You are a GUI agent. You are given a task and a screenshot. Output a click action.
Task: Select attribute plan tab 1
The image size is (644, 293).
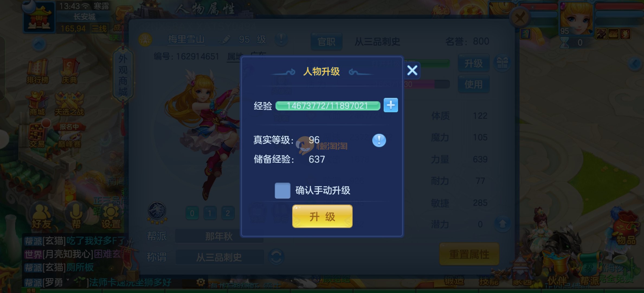pyautogui.click(x=210, y=213)
